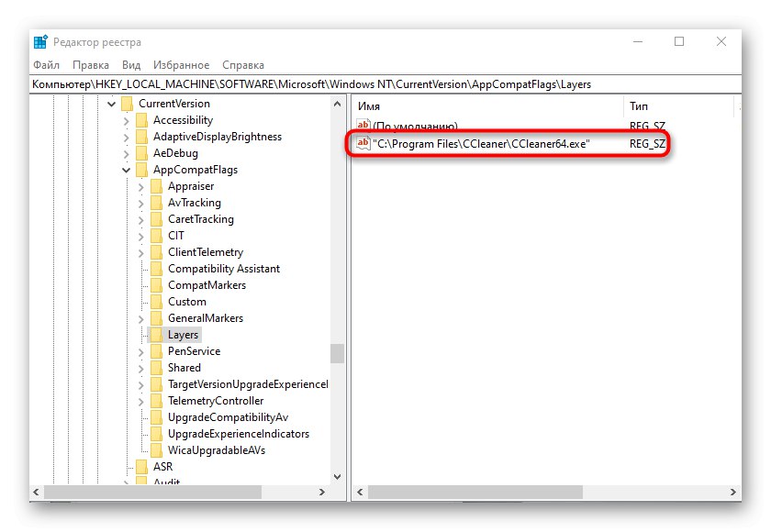This screenshot has height=532, width=771.
Task: Expand the TargetVersionUpgradeExperience key
Action: click(141, 385)
